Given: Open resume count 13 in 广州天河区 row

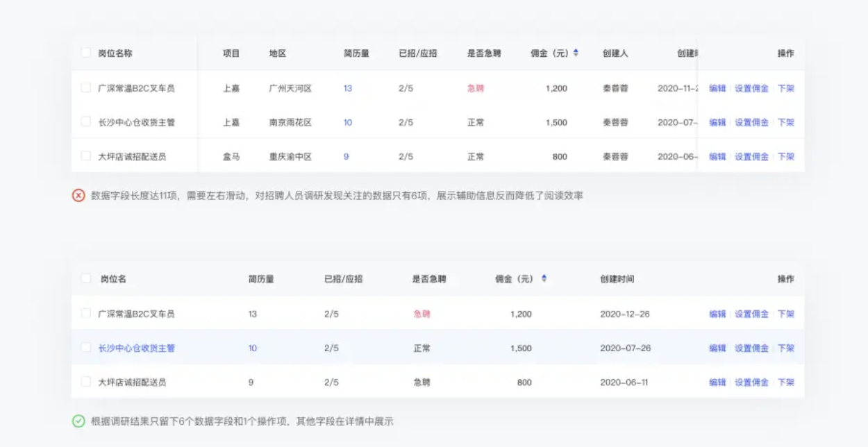Looking at the screenshot, I should click(x=347, y=88).
